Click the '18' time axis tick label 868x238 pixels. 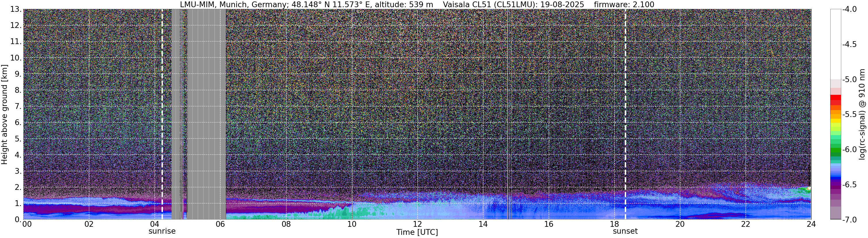click(614, 224)
